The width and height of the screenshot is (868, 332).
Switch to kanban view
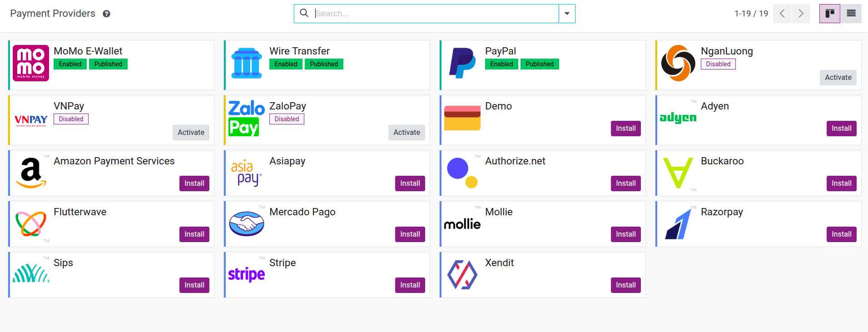(x=830, y=14)
